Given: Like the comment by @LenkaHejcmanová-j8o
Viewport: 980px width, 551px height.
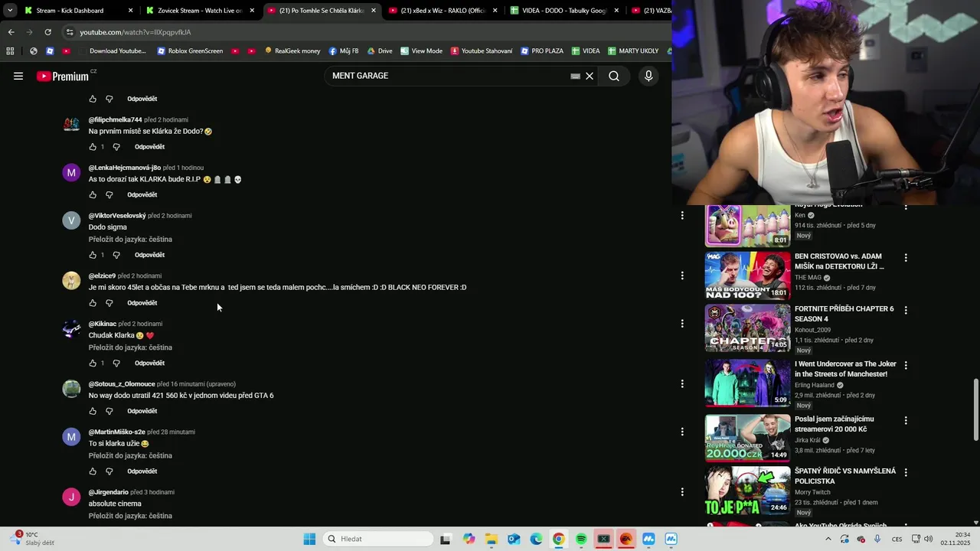Looking at the screenshot, I should pyautogui.click(x=93, y=195).
